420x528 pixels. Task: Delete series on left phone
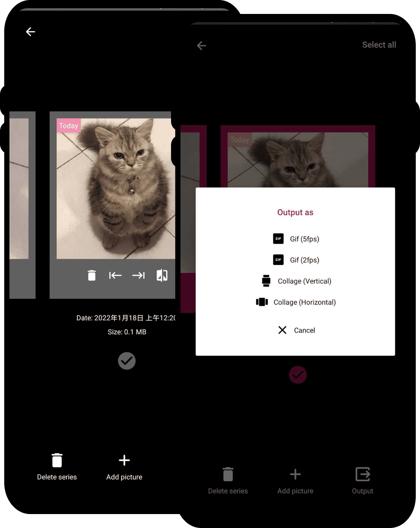coord(57,467)
